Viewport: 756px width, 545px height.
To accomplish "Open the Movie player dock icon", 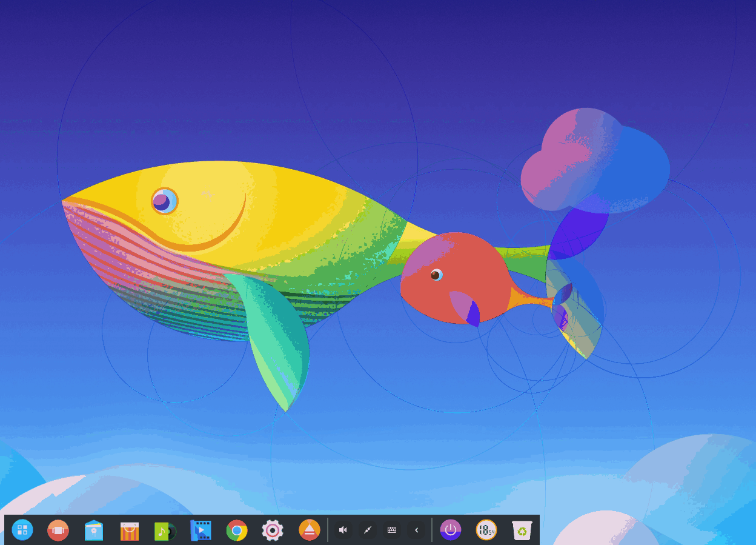I will [201, 530].
